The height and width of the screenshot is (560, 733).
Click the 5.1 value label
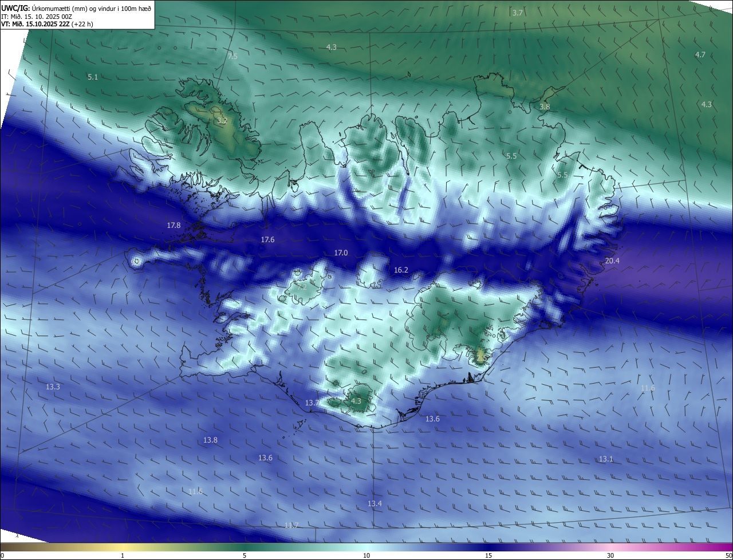(93, 77)
